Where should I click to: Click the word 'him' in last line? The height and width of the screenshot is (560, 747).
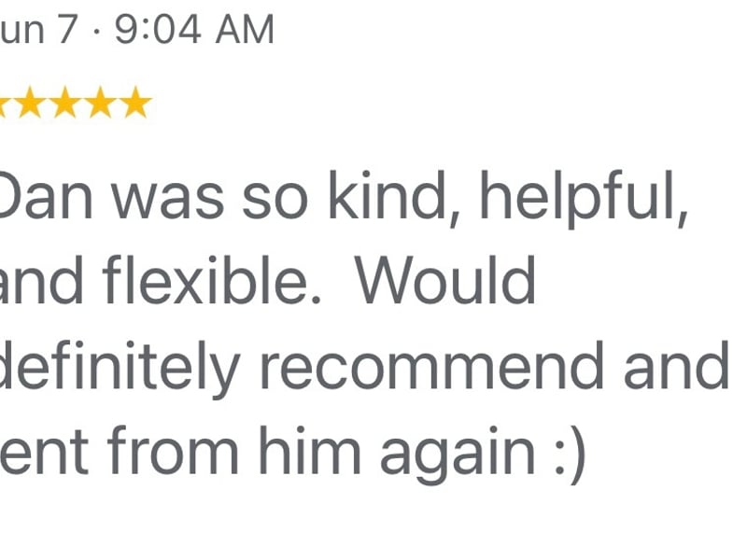coord(310,451)
